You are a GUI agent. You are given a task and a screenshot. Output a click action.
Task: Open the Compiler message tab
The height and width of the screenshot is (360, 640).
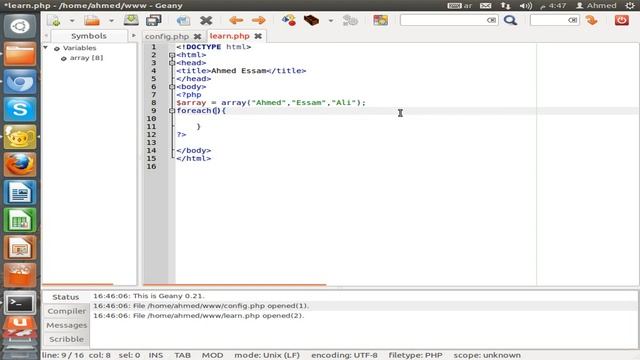pyautogui.click(x=67, y=311)
